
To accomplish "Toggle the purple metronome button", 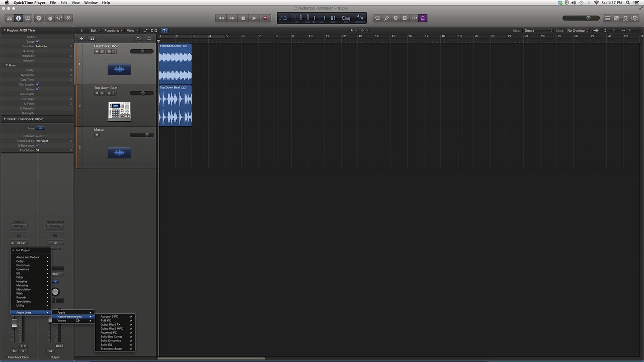I will 423,18.
